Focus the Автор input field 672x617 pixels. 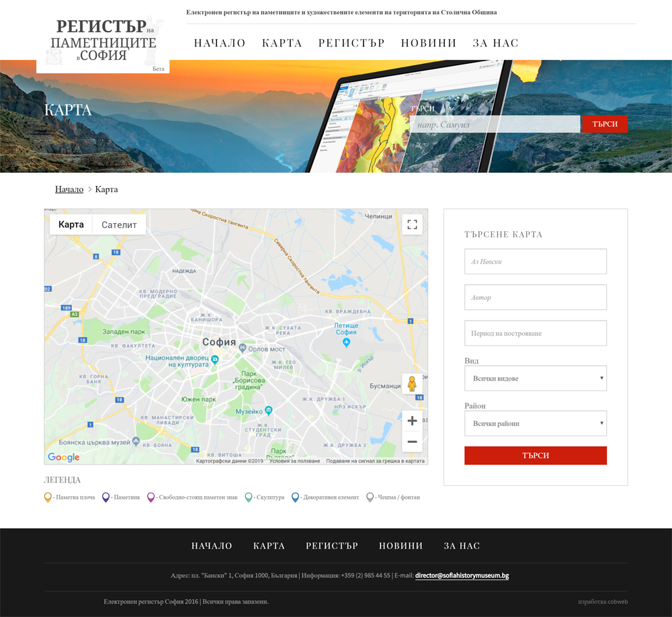pos(536,297)
